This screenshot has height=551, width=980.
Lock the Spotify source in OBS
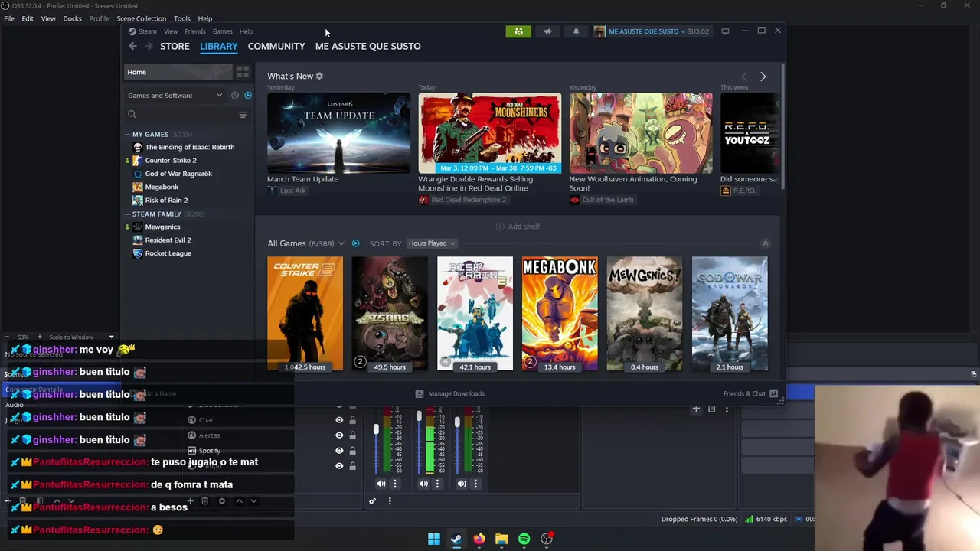click(x=352, y=451)
